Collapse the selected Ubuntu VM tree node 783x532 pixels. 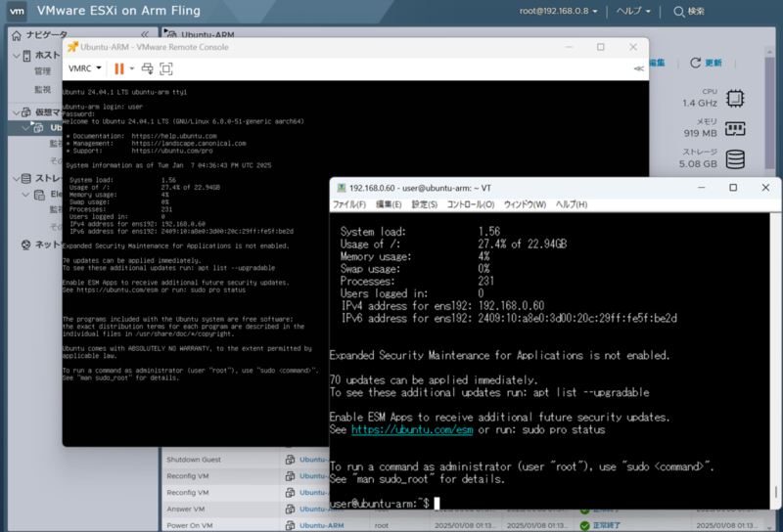[25, 128]
